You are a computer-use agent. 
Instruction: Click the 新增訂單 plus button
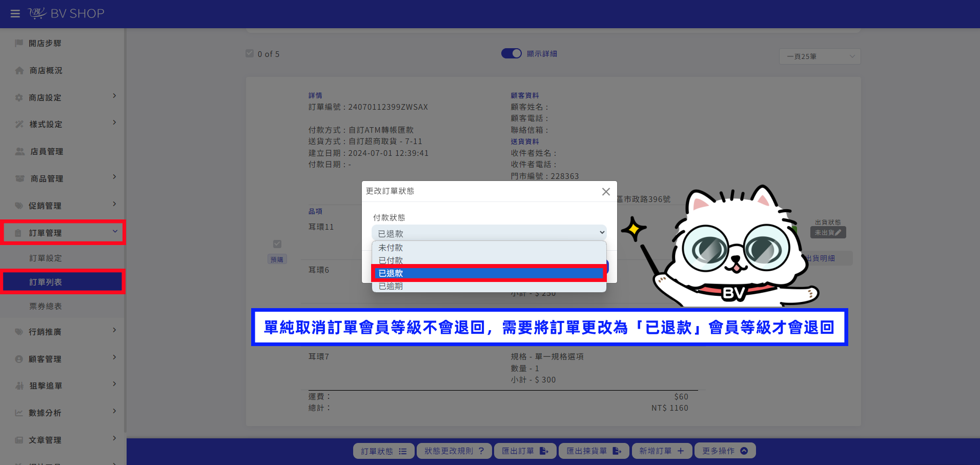click(x=662, y=451)
